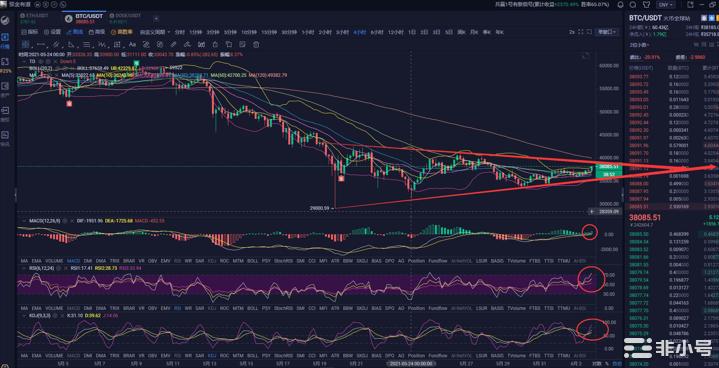
Task: Open the notification bell in the title bar
Action: click(x=621, y=4)
